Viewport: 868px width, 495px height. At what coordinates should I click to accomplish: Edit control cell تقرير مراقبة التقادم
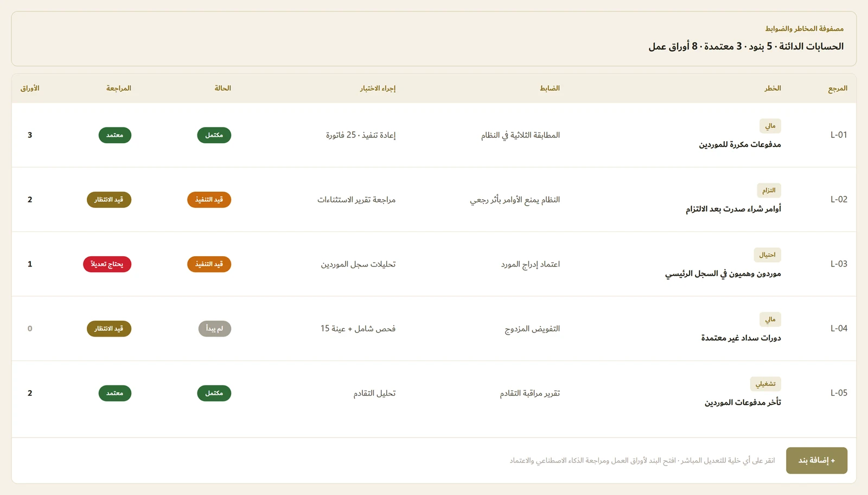[530, 394]
